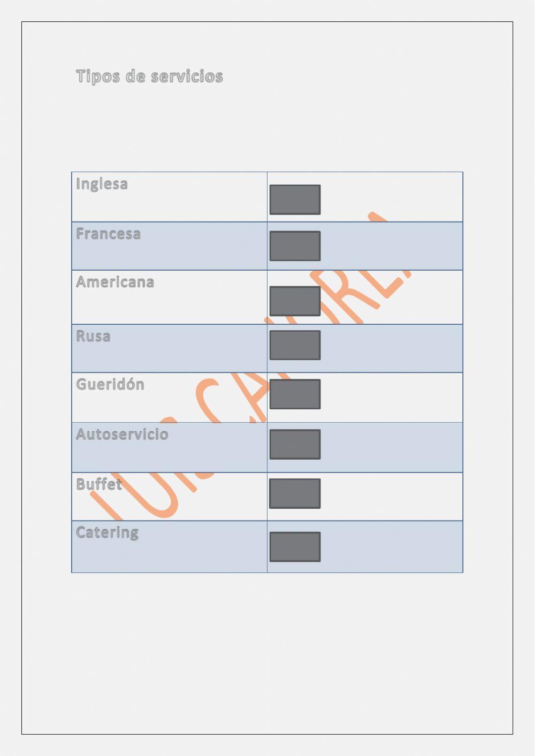
Task: Open the gray box beside Francesa
Action: (295, 246)
